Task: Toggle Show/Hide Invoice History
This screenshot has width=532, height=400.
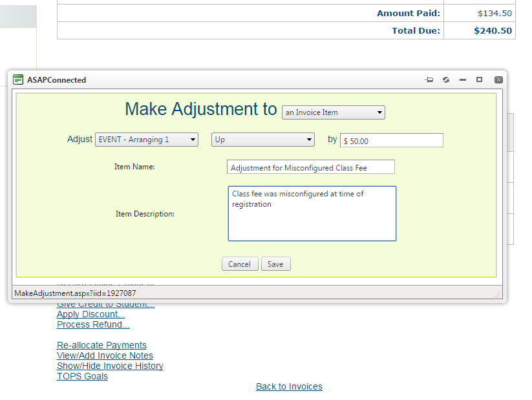Action: click(x=110, y=366)
